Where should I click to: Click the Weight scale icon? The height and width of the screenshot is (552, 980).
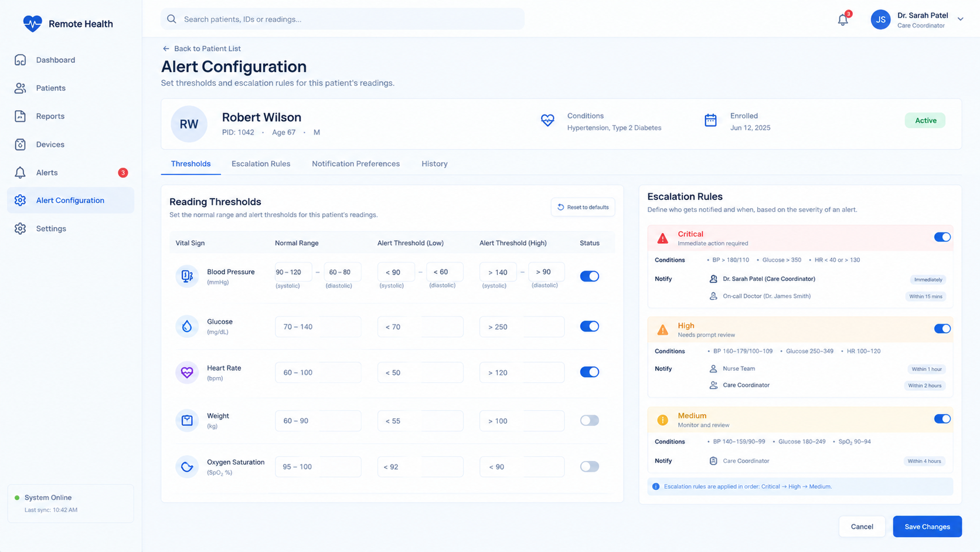point(187,421)
